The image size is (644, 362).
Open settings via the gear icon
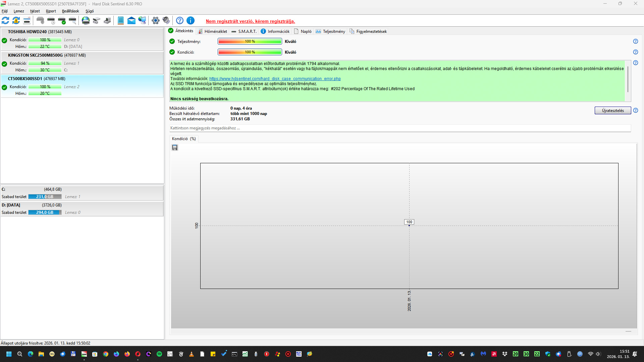(155, 20)
